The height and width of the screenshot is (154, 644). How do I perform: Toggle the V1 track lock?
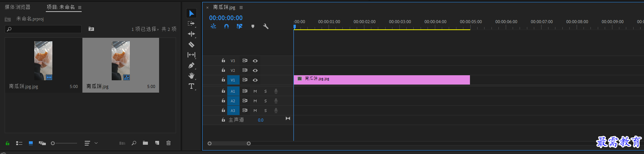point(223,80)
